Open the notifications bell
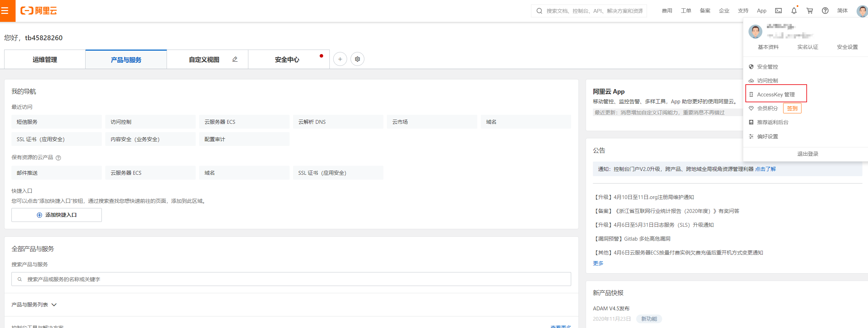This screenshot has height=328, width=868. (x=794, y=11)
